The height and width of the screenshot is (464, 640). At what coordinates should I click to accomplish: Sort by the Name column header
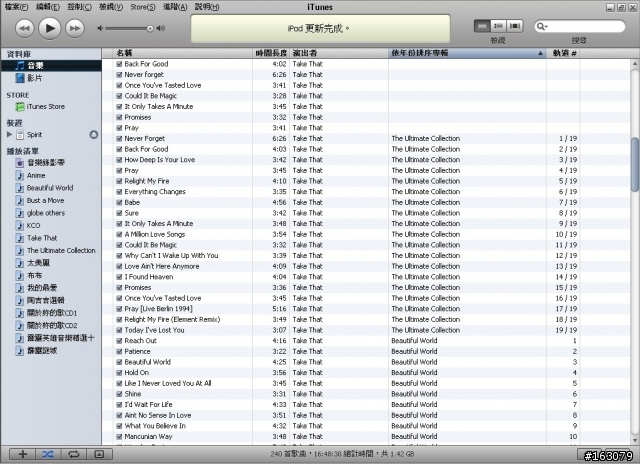tap(183, 53)
